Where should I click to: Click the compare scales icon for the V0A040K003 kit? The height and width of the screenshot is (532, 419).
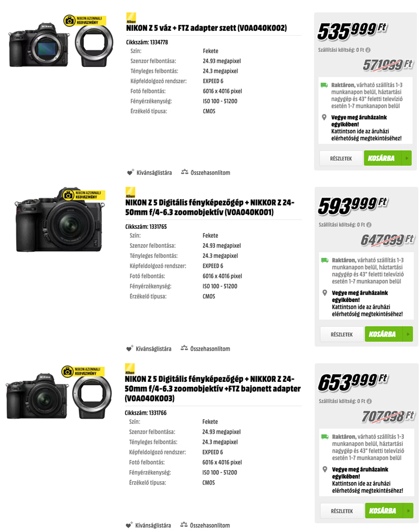point(184,525)
